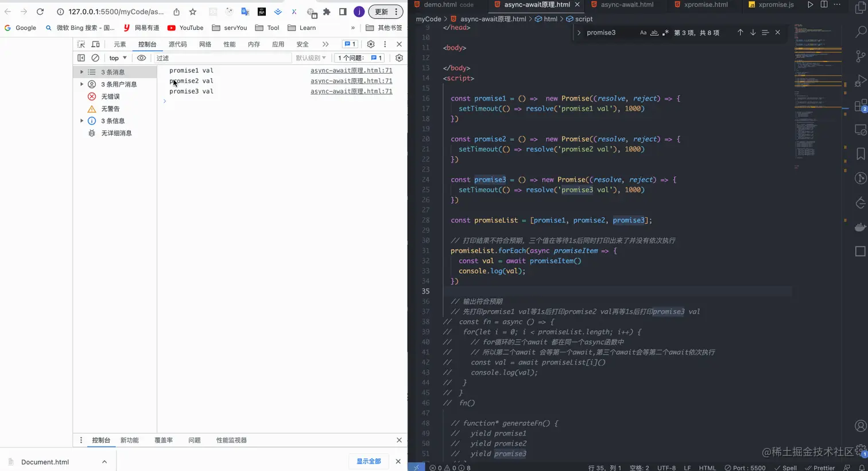Switch to the 源代码 DevTools tab
Image resolution: width=868 pixels, height=471 pixels.
pyautogui.click(x=177, y=44)
